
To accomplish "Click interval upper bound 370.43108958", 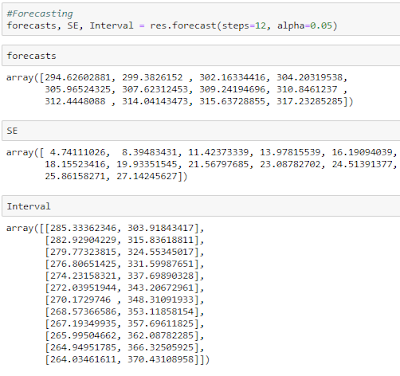I will point(160,360).
